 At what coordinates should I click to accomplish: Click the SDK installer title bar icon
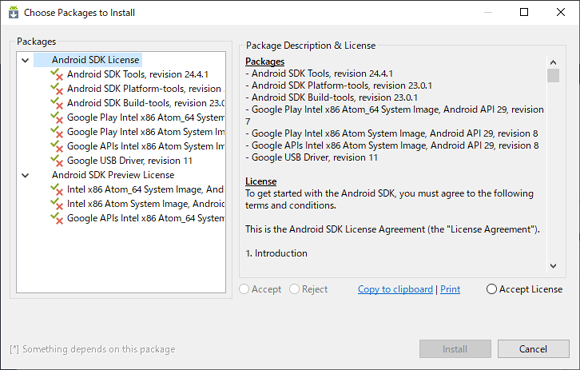13,13
